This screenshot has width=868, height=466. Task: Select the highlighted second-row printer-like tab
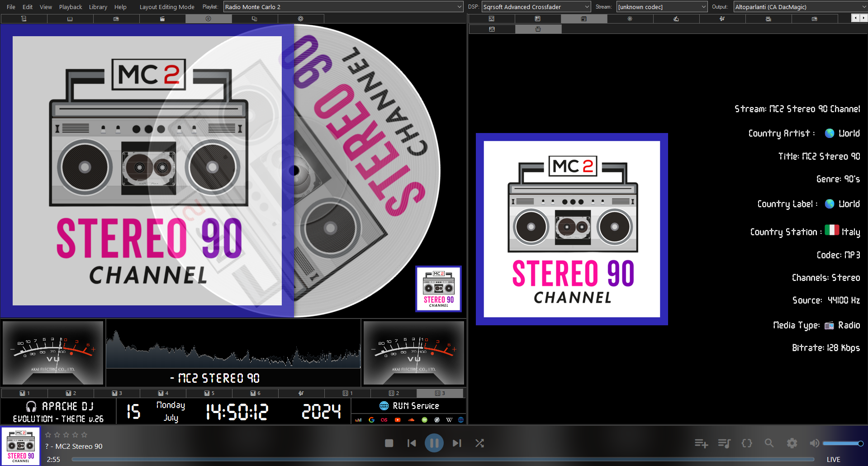pyautogui.click(x=538, y=29)
